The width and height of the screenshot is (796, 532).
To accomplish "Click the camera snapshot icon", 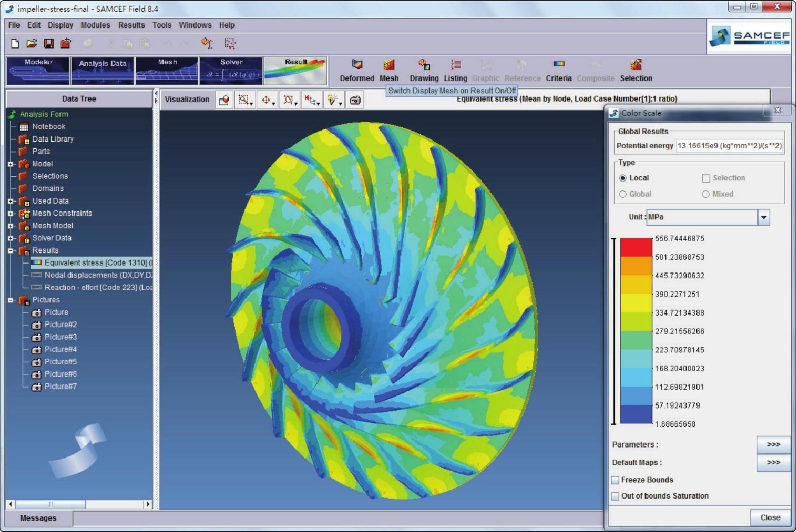I will (355, 100).
